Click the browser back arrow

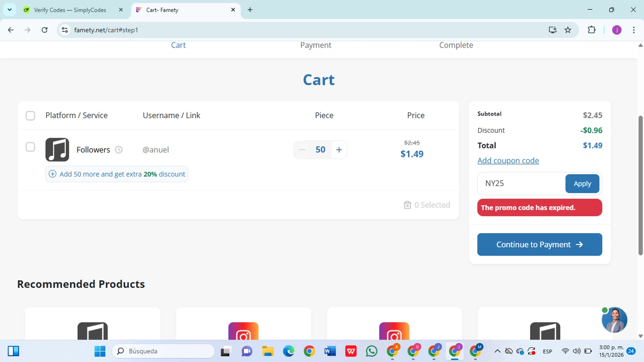pos(11,30)
